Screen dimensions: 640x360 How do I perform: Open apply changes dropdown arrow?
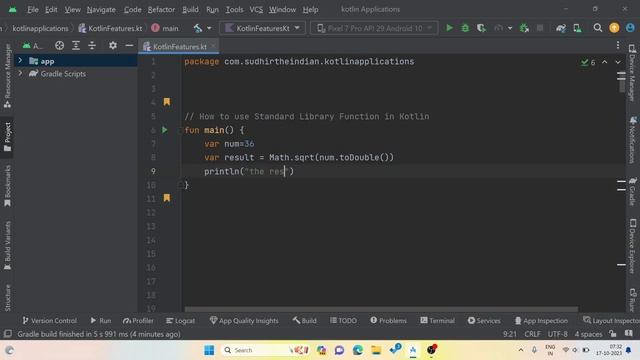pyautogui.click(x=510, y=28)
